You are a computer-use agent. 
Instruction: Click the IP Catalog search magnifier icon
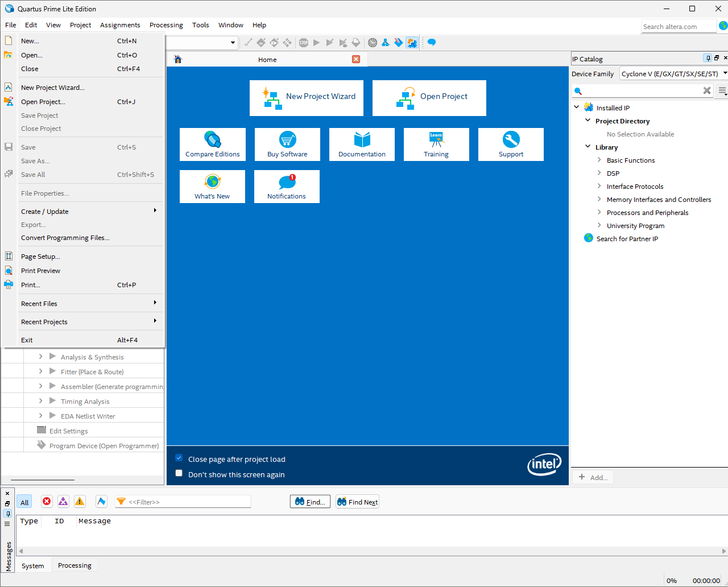coord(578,91)
